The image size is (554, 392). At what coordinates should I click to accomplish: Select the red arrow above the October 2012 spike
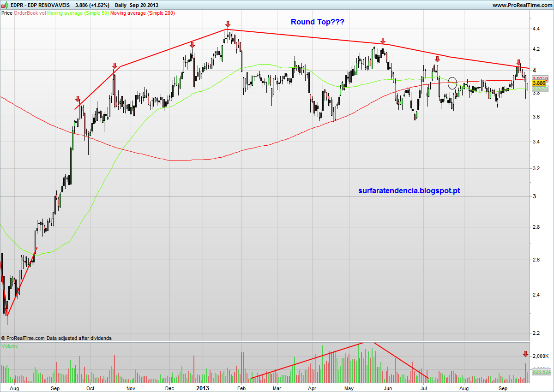point(115,66)
